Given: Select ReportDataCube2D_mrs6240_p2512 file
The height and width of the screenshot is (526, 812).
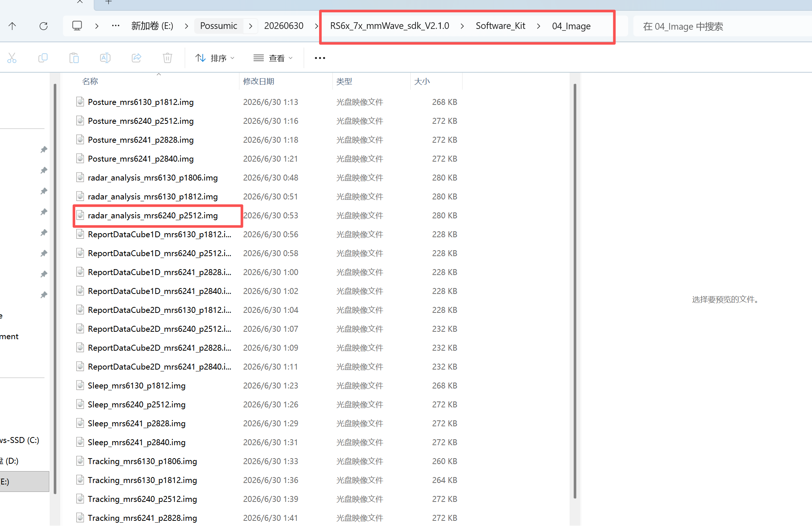Looking at the screenshot, I should pos(159,329).
